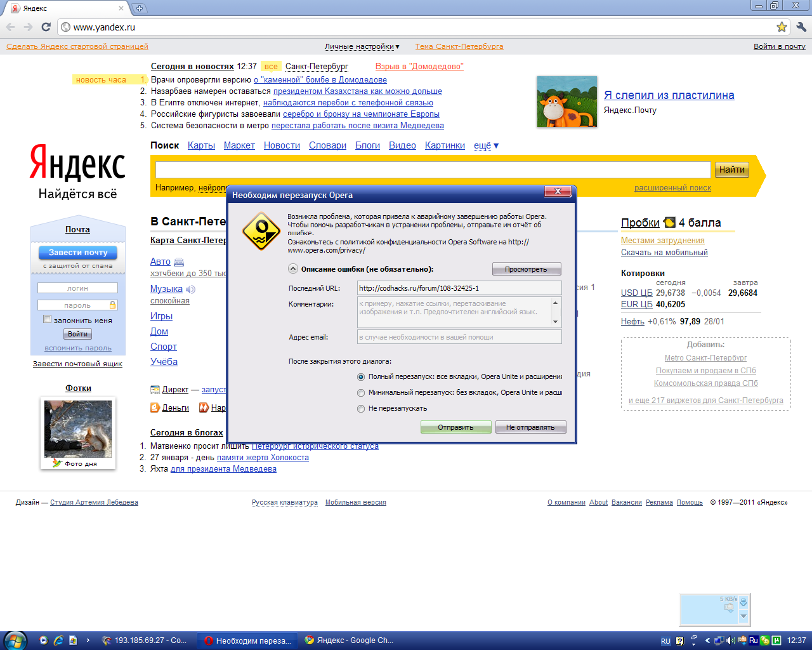The height and width of the screenshot is (650, 812).
Task: Open the uTorrent tray icon
Action: 776,640
